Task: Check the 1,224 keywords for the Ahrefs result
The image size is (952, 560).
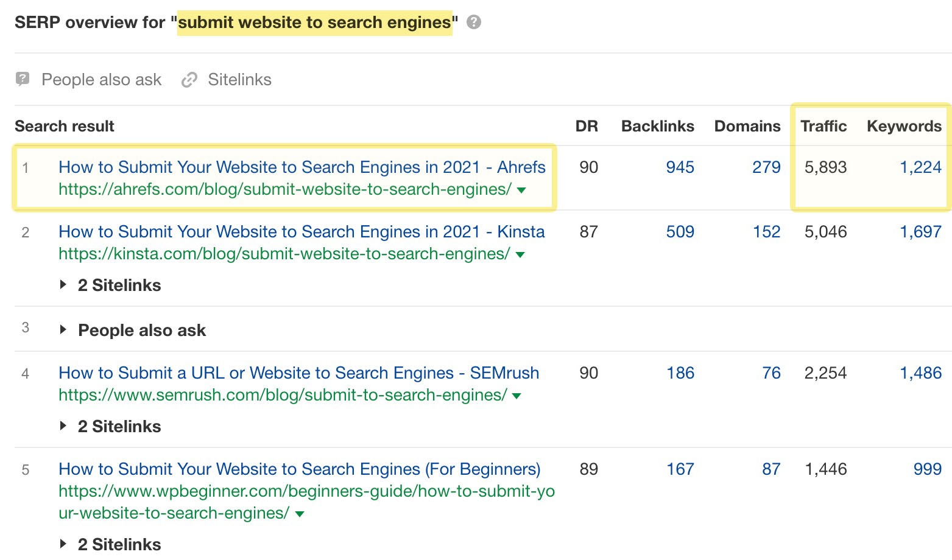Action: coord(920,167)
